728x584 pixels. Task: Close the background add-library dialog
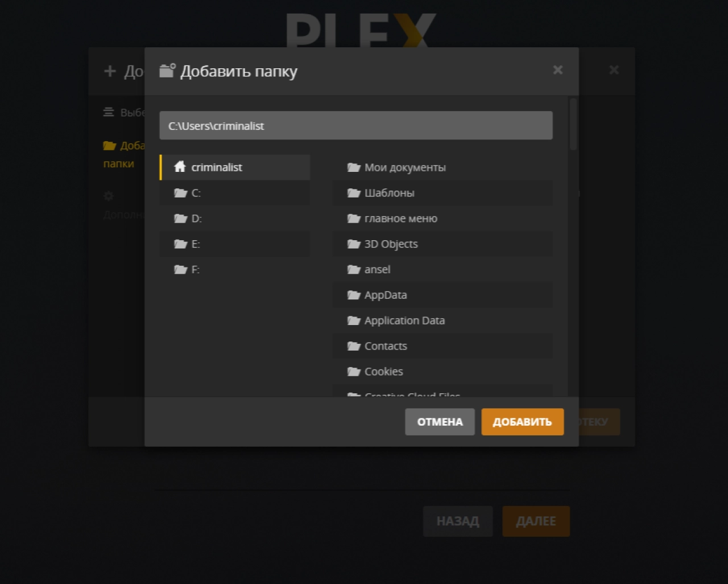click(614, 69)
